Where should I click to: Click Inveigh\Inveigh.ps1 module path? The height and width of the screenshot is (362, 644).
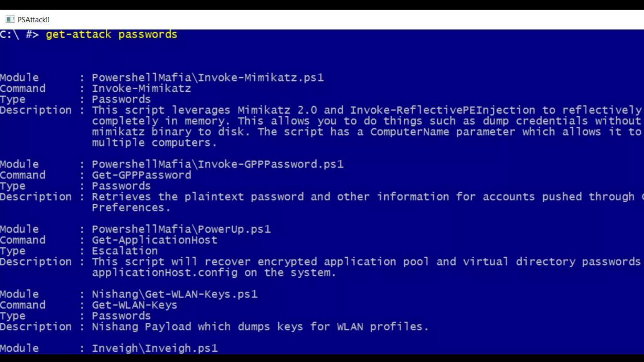[155, 348]
